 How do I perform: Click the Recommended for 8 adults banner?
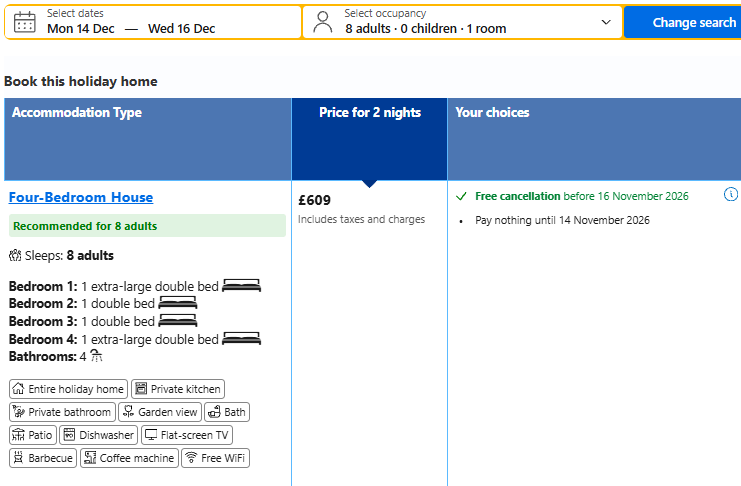pos(147,226)
